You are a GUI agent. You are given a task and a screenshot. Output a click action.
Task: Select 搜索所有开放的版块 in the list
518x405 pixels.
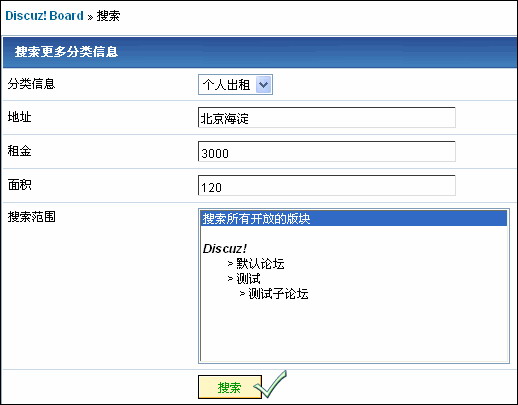coord(354,219)
